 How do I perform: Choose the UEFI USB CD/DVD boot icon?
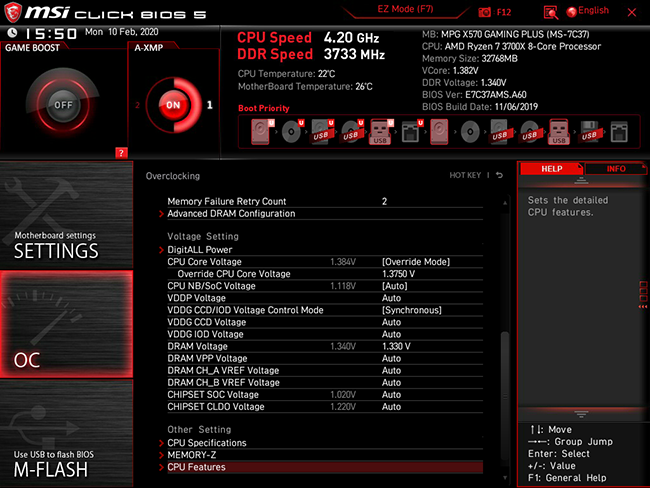352,132
